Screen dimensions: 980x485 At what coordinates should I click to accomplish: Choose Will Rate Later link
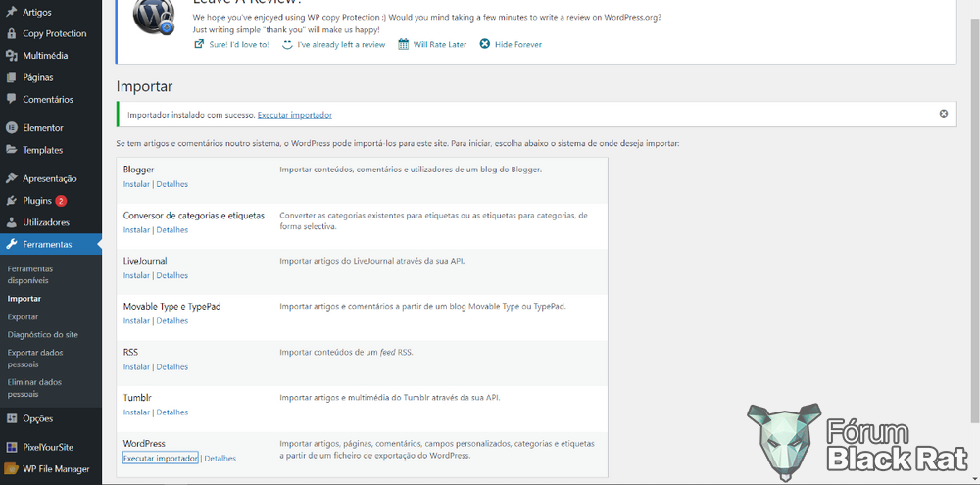(440, 44)
